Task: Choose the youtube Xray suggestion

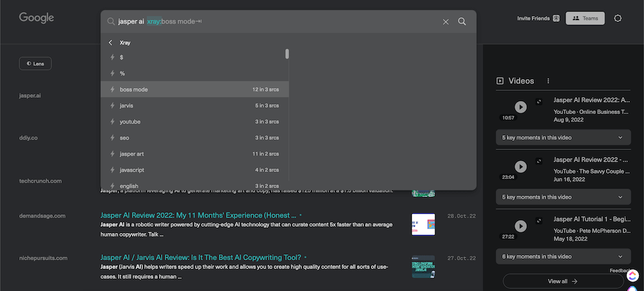Action: tap(194, 122)
